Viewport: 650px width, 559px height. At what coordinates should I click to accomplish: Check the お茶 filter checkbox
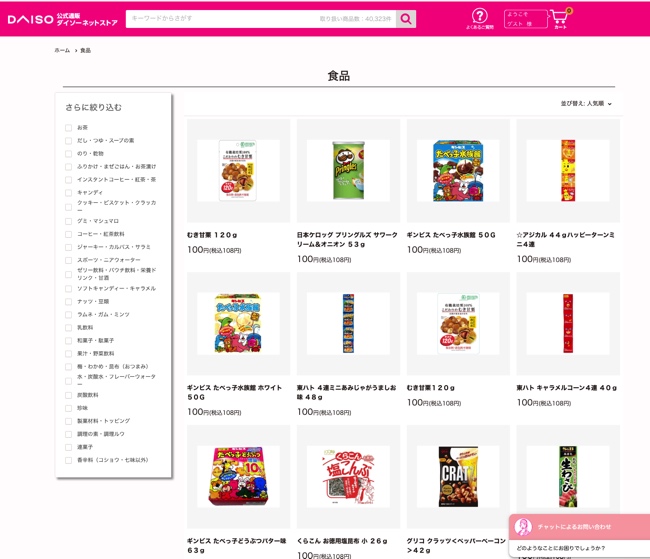pyautogui.click(x=68, y=128)
